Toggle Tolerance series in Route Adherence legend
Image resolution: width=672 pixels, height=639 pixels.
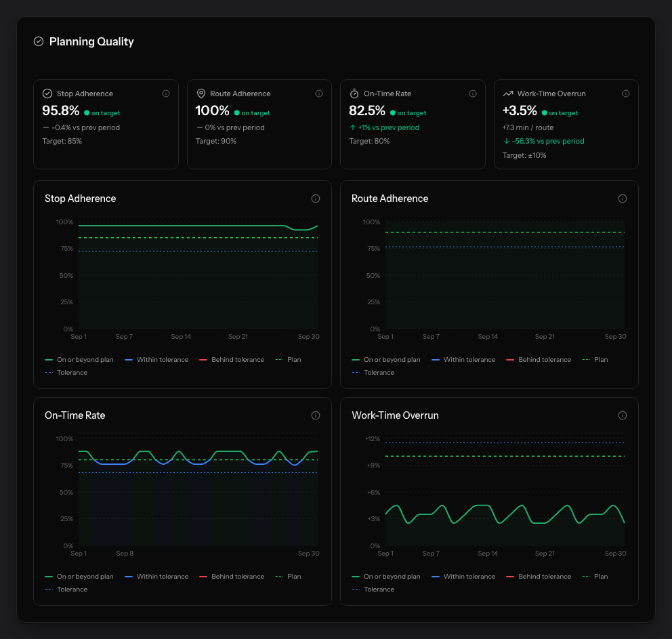[x=373, y=373]
